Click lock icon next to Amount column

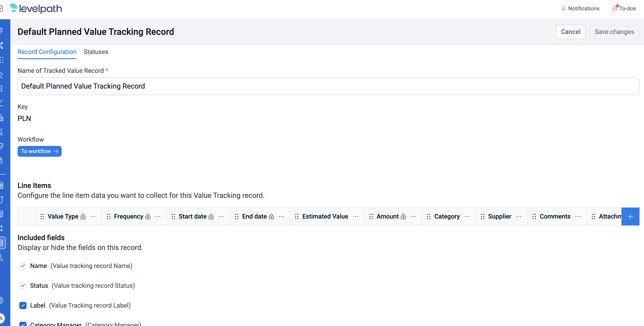click(403, 216)
